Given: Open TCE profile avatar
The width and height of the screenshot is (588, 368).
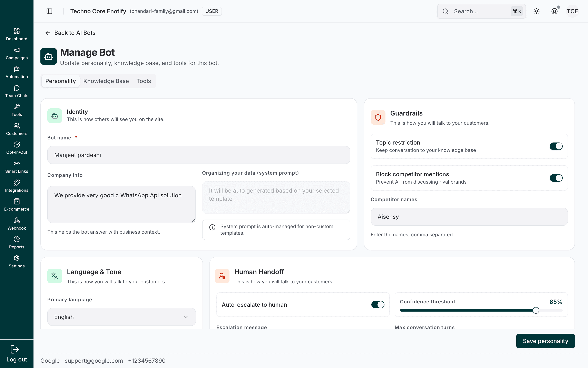Looking at the screenshot, I should [x=572, y=11].
